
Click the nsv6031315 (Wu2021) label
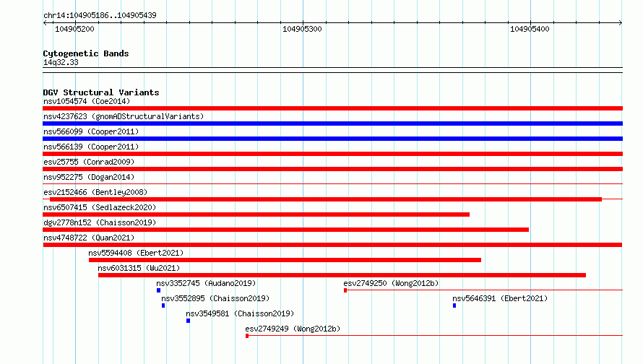tap(139, 268)
